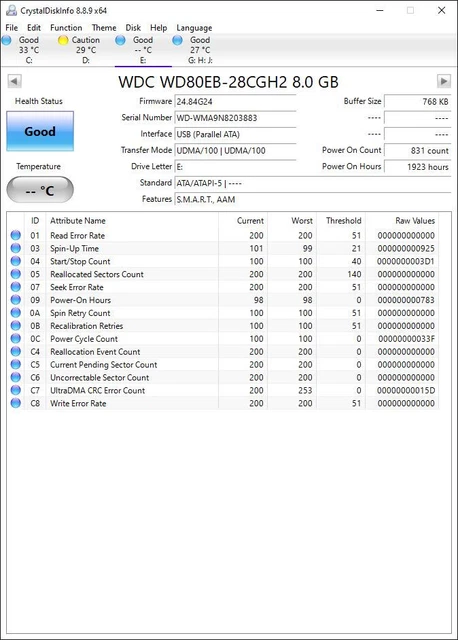Open the Edit menu

point(34,28)
